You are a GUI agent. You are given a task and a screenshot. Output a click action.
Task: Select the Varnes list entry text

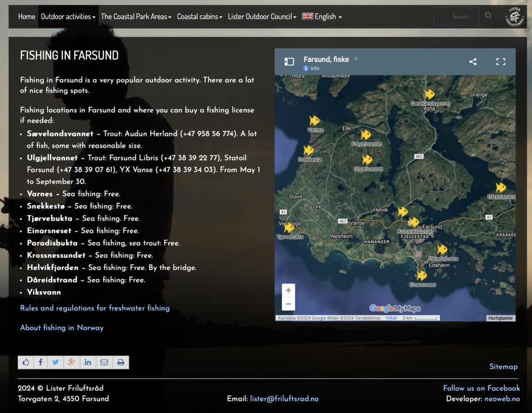[x=74, y=194]
